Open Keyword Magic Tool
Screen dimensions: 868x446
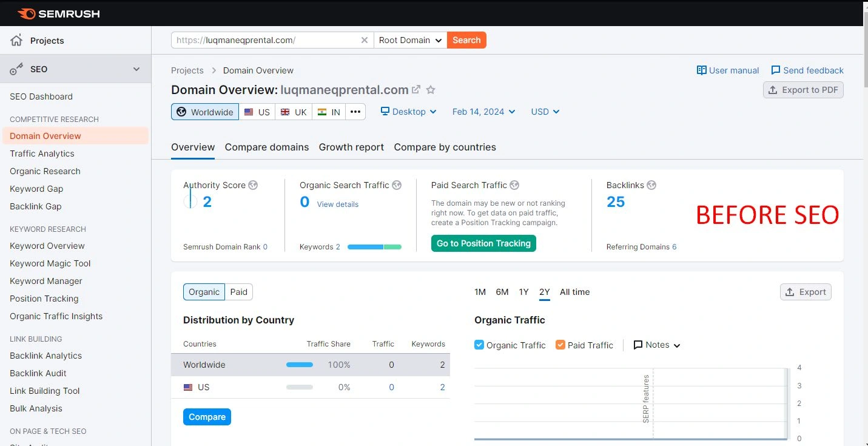pos(50,263)
